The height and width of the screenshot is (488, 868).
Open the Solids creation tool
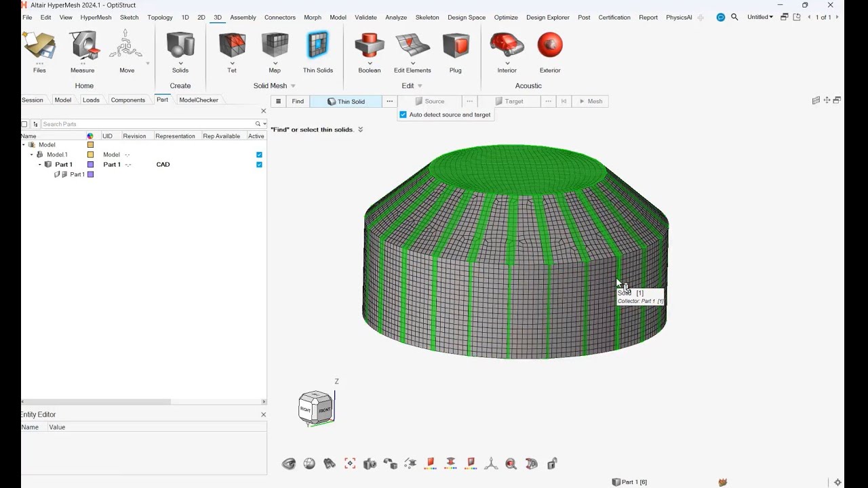tap(180, 46)
